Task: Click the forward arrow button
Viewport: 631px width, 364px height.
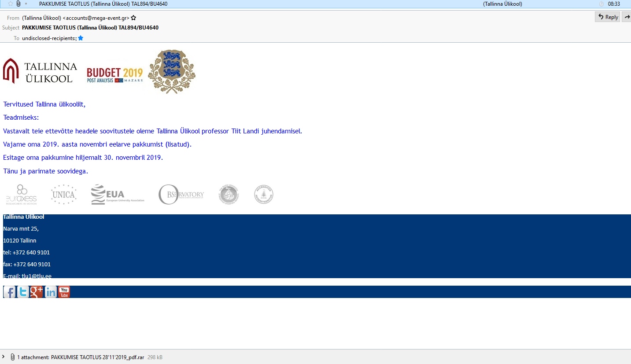Action: pos(627,17)
